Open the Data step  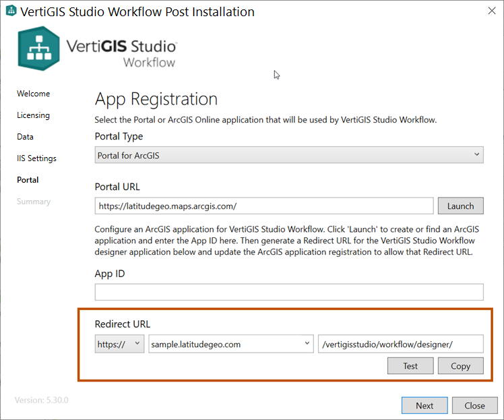(x=26, y=137)
